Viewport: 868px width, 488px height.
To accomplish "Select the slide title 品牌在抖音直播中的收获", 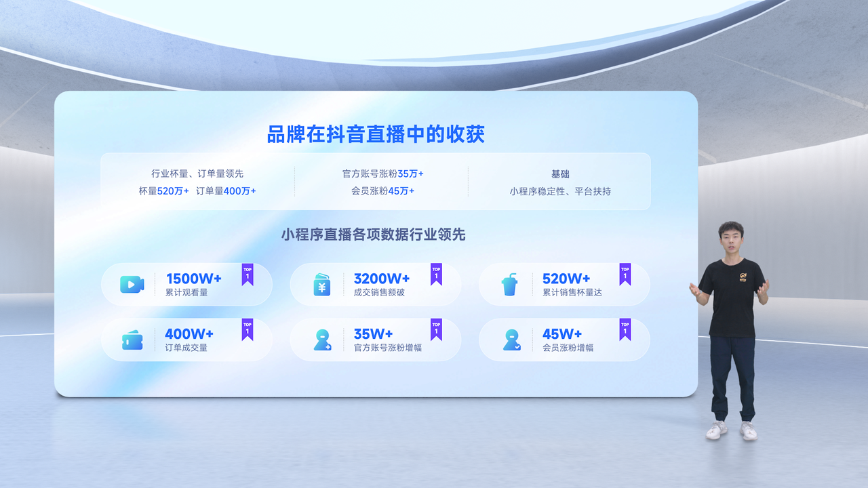I will [x=376, y=134].
